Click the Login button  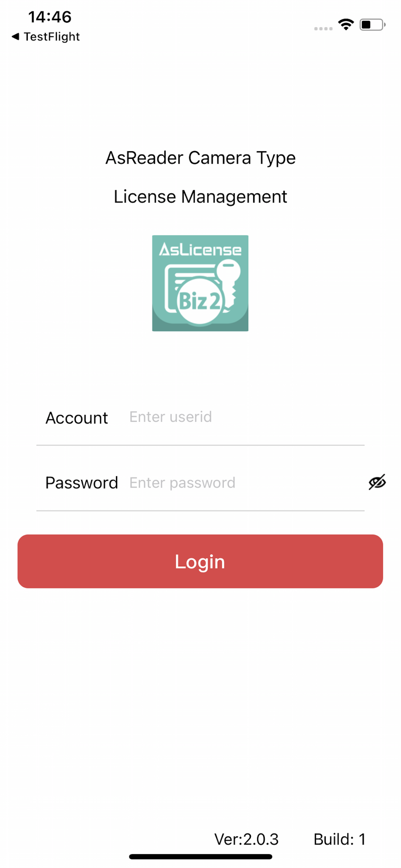tap(200, 561)
